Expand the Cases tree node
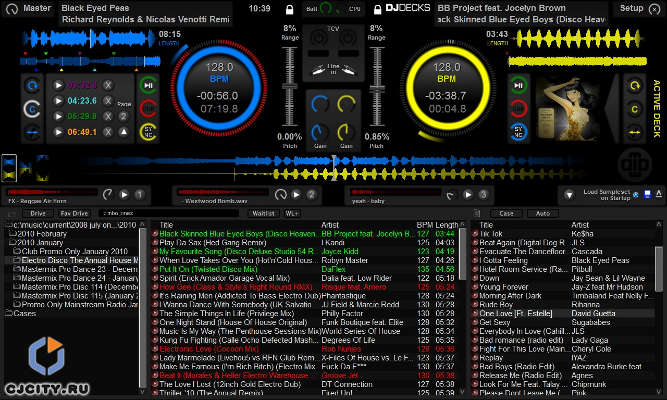 click(x=25, y=313)
